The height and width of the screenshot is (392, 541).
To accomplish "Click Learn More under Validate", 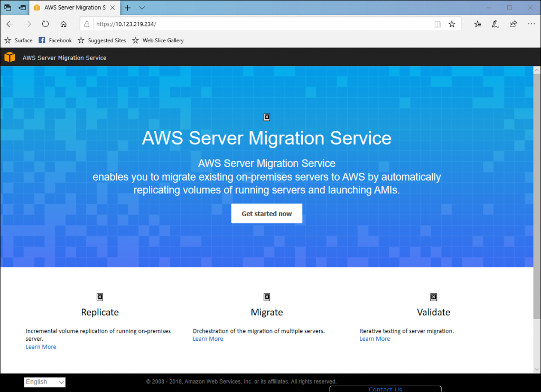I will 375,339.
